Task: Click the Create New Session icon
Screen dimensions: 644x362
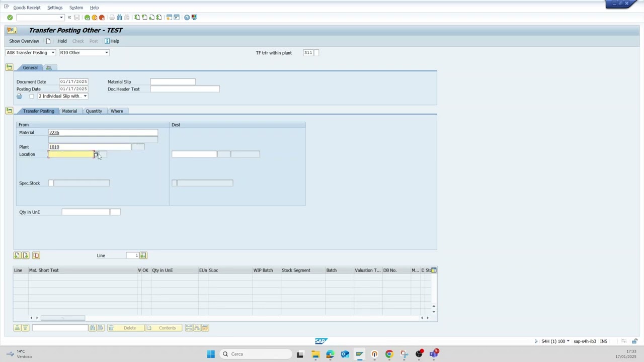Action: (x=169, y=17)
